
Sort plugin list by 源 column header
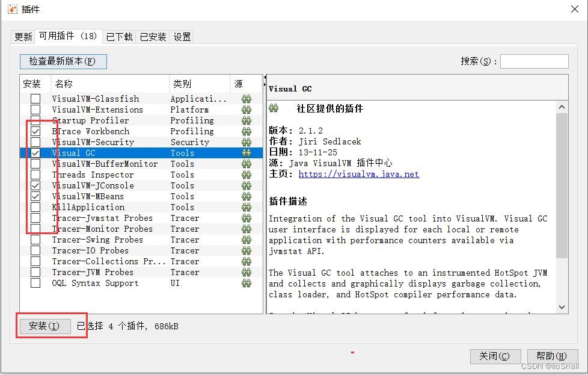point(246,84)
